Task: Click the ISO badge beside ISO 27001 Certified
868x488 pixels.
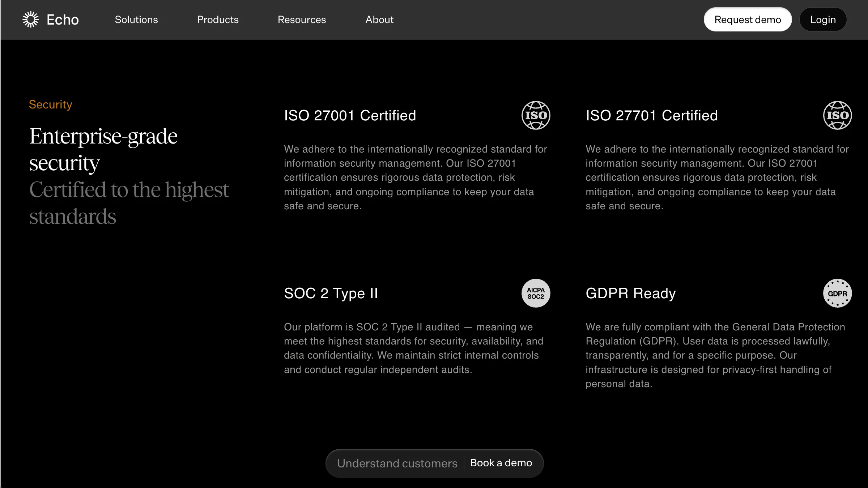Action: tap(536, 115)
